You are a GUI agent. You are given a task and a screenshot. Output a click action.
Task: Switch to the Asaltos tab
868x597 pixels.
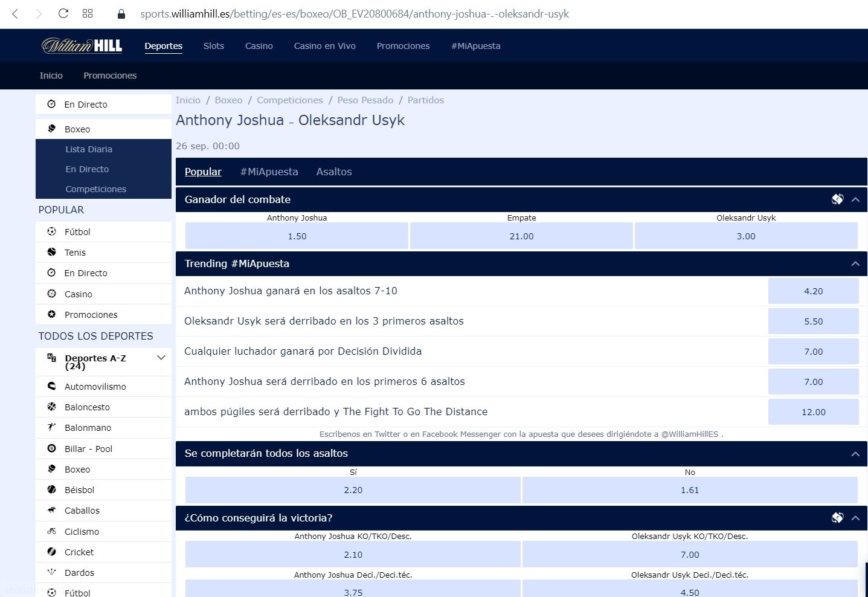[x=333, y=172]
